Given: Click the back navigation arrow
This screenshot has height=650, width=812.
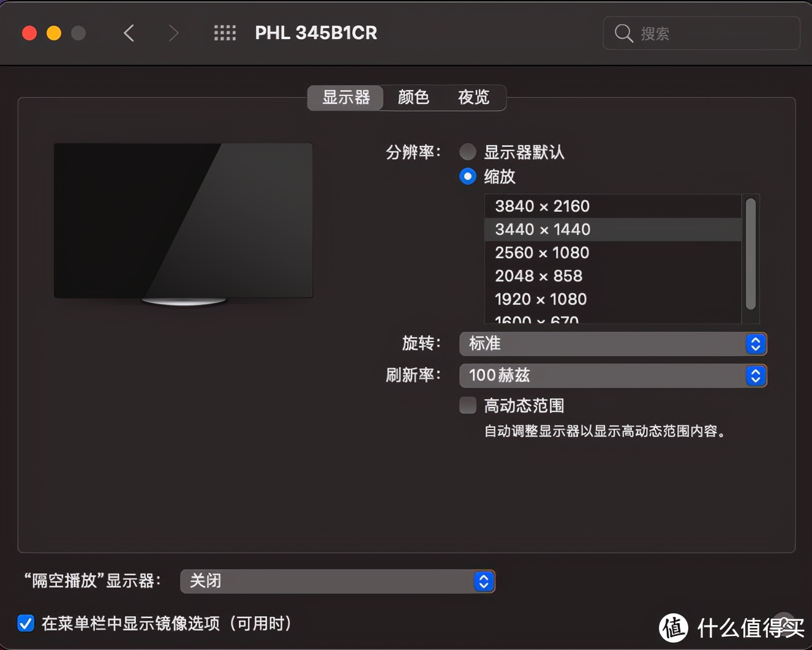Looking at the screenshot, I should 129,33.
